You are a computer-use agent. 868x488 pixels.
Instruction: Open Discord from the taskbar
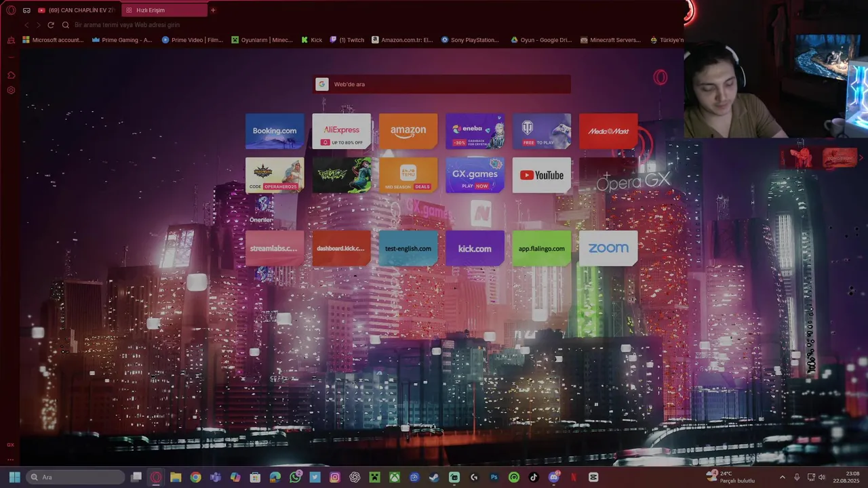point(554,477)
